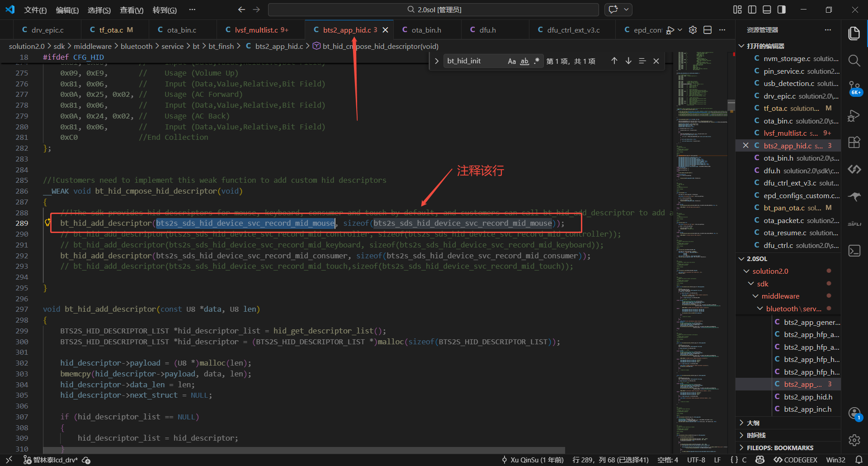Image resolution: width=868 pixels, height=466 pixels.
Task: Open the Search view in activity bar
Action: pyautogui.click(x=854, y=60)
